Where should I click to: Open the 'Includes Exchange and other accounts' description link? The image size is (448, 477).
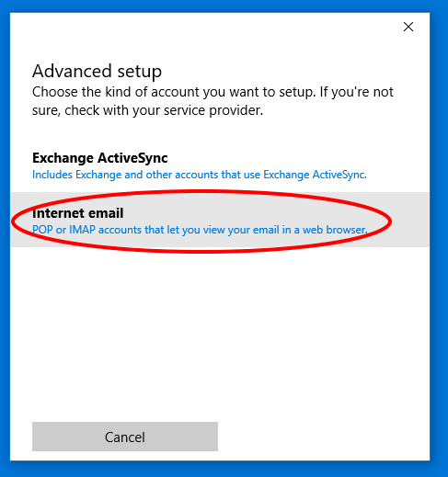point(200,175)
